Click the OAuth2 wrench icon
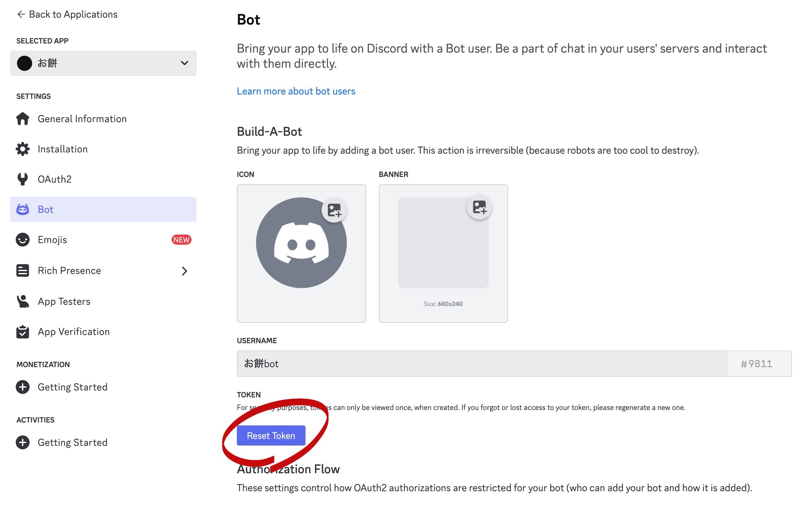Viewport: 812px width, 517px height. [x=23, y=179]
